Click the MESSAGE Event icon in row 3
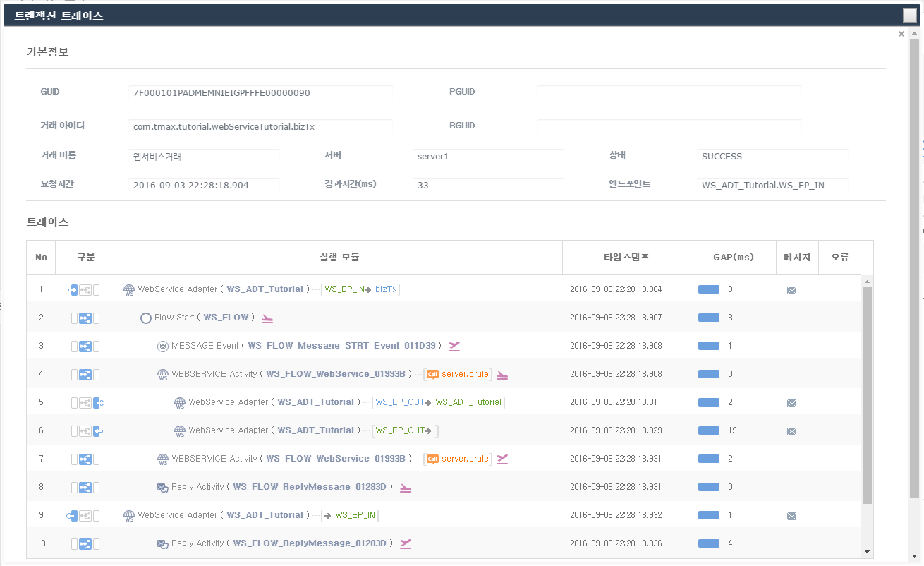This screenshot has height=566, width=924. coord(164,346)
